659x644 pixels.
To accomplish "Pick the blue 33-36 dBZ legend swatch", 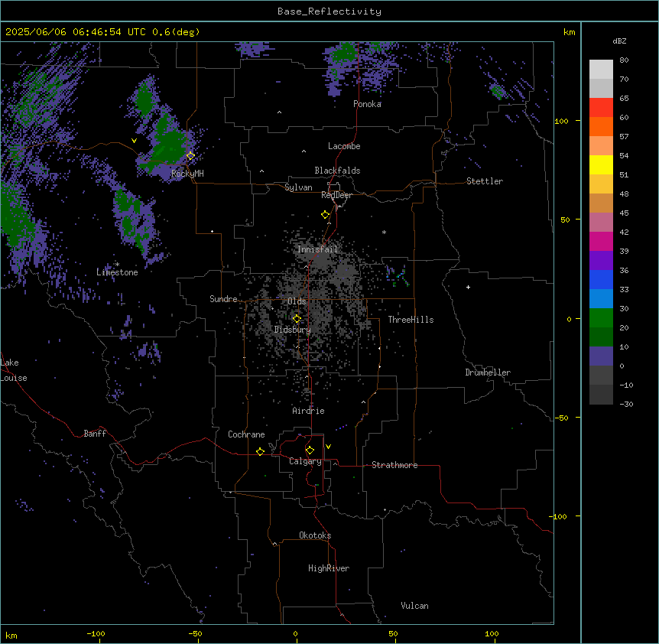I will 601,279.
